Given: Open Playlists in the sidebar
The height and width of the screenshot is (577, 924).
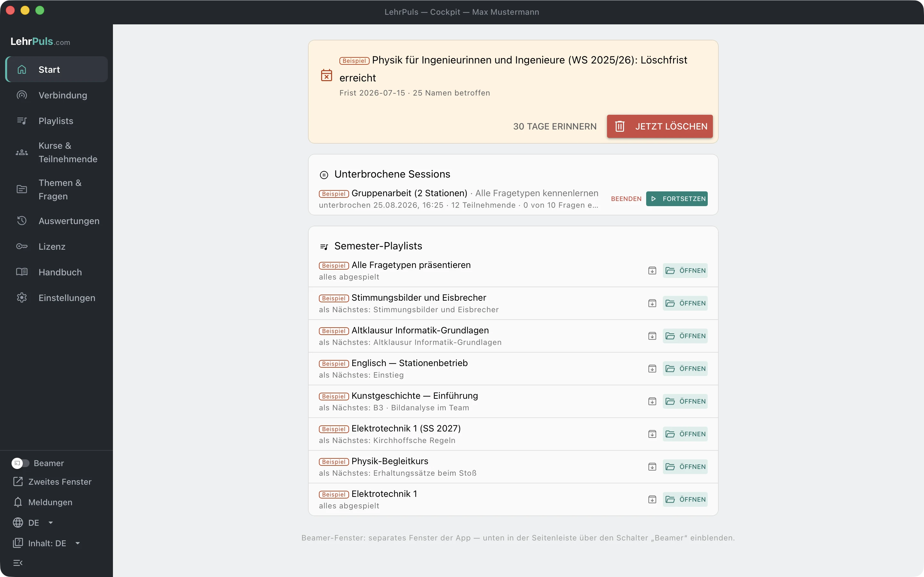Looking at the screenshot, I should pyautogui.click(x=56, y=121).
